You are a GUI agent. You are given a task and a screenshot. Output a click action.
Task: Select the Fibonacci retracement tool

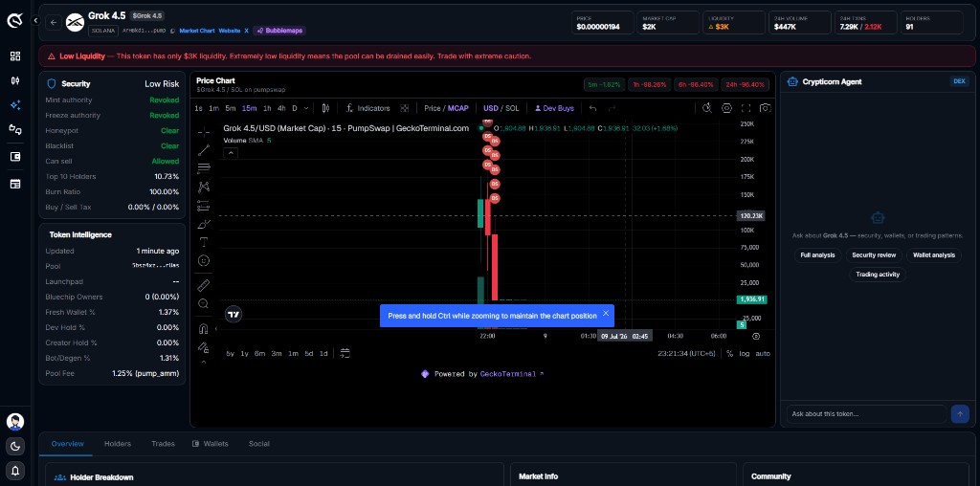tap(203, 168)
